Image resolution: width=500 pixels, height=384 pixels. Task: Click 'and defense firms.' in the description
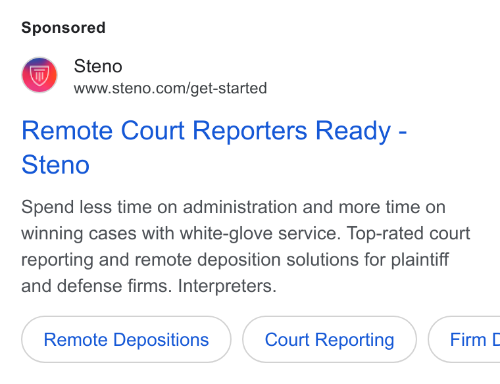[x=97, y=286]
